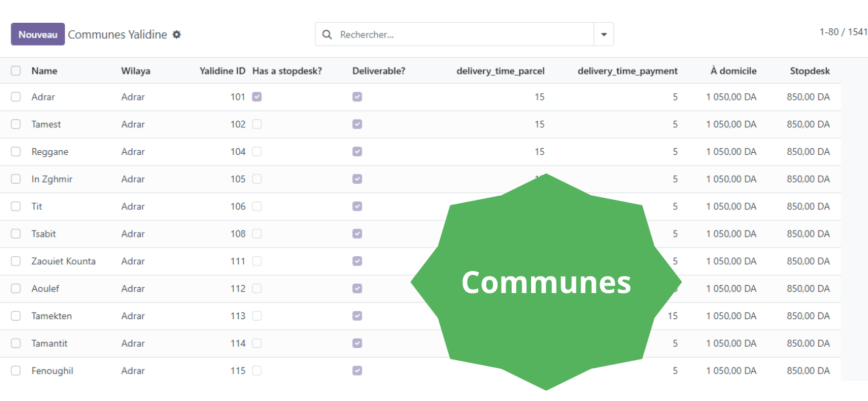This screenshot has width=868, height=401.
Task: Open the Zaouiet Kounta record
Action: 64,261
